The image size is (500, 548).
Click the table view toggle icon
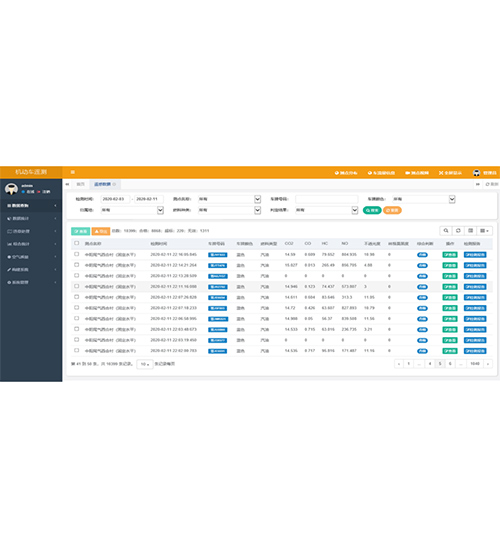pyautogui.click(x=470, y=231)
